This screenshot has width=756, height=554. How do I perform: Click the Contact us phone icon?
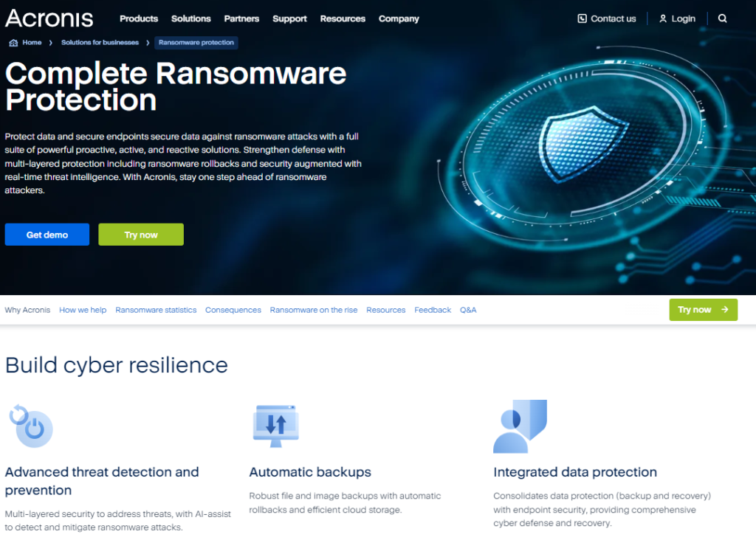[x=582, y=18]
